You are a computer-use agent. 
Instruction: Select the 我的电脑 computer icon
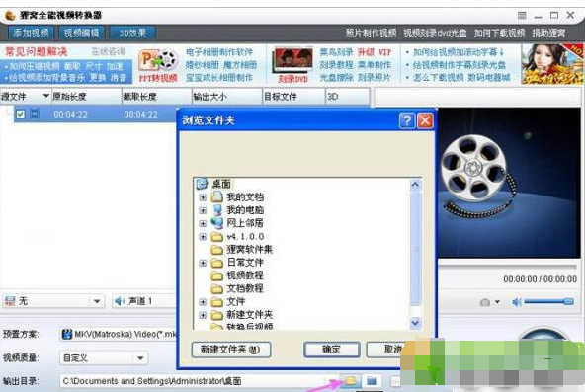pos(217,209)
